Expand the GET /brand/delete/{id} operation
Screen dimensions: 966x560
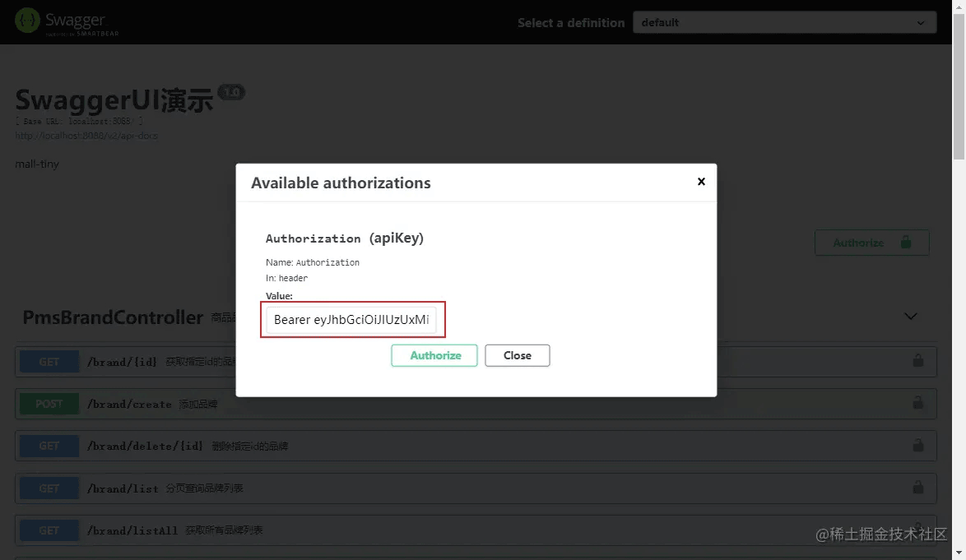pyautogui.click(x=476, y=446)
